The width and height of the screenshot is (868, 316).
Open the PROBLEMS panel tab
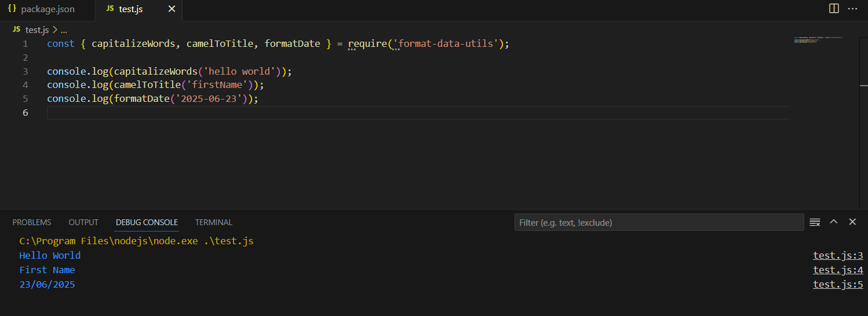[32, 222]
